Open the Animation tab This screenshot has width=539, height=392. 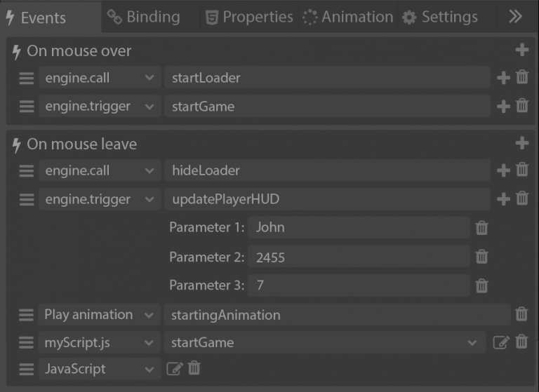(x=349, y=17)
